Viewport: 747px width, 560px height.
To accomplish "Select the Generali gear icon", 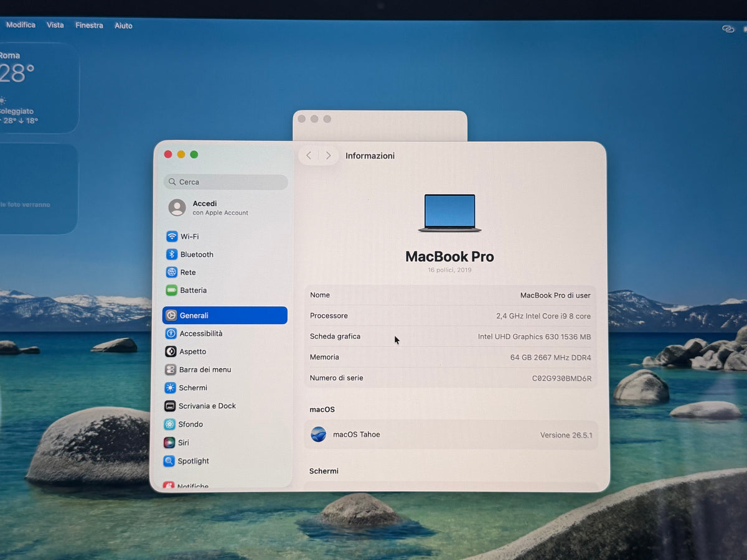I will click(x=171, y=315).
